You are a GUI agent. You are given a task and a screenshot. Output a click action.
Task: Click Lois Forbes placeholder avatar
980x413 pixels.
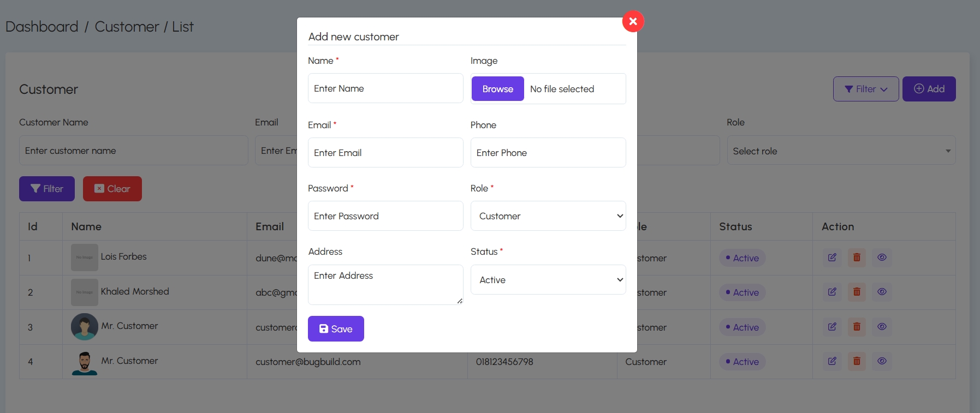(85, 258)
